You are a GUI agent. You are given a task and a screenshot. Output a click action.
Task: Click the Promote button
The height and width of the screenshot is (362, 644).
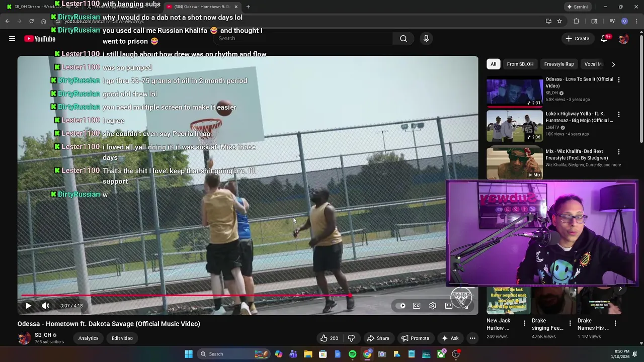click(x=415, y=338)
